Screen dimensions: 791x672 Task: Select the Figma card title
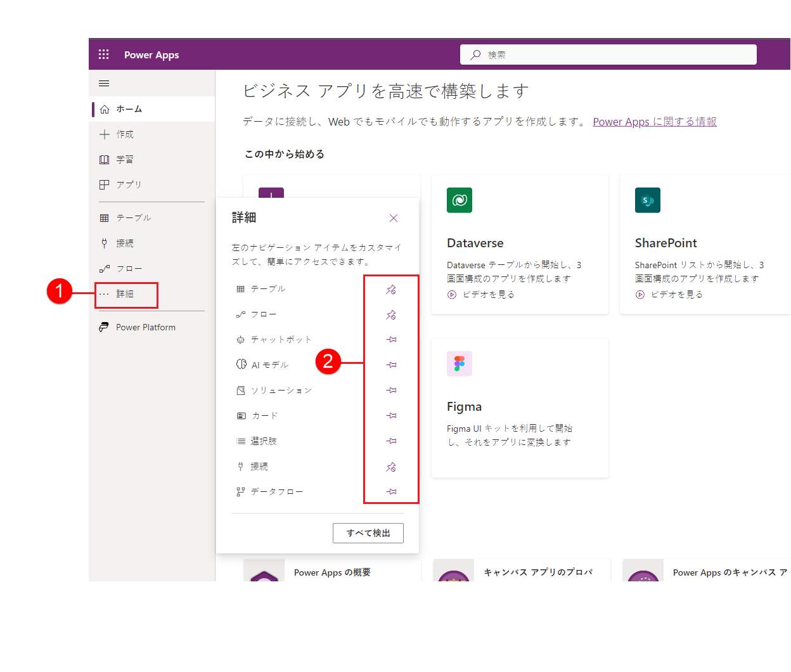(x=465, y=406)
